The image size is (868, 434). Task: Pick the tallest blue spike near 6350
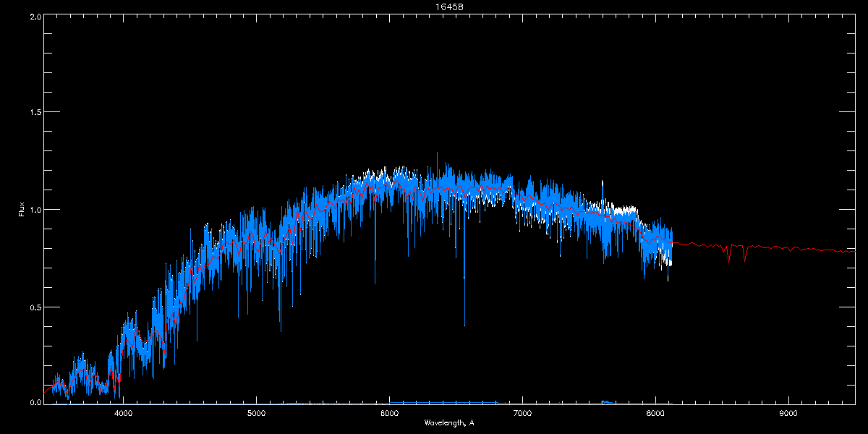(437, 153)
